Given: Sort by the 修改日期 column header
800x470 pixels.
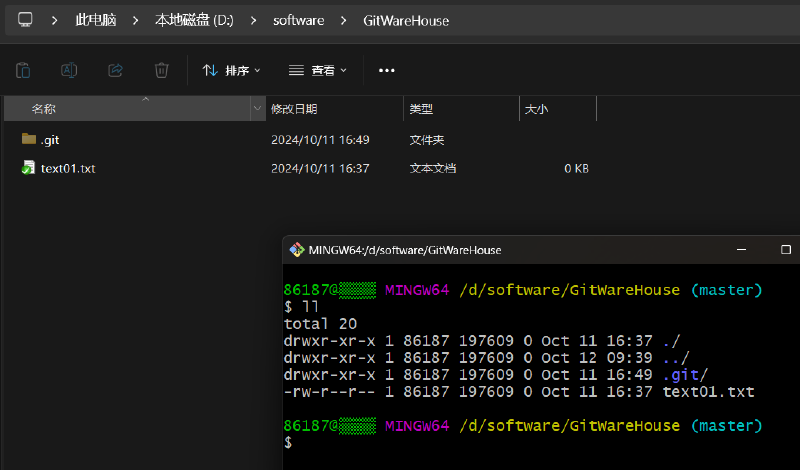Looking at the screenshot, I should [335, 109].
